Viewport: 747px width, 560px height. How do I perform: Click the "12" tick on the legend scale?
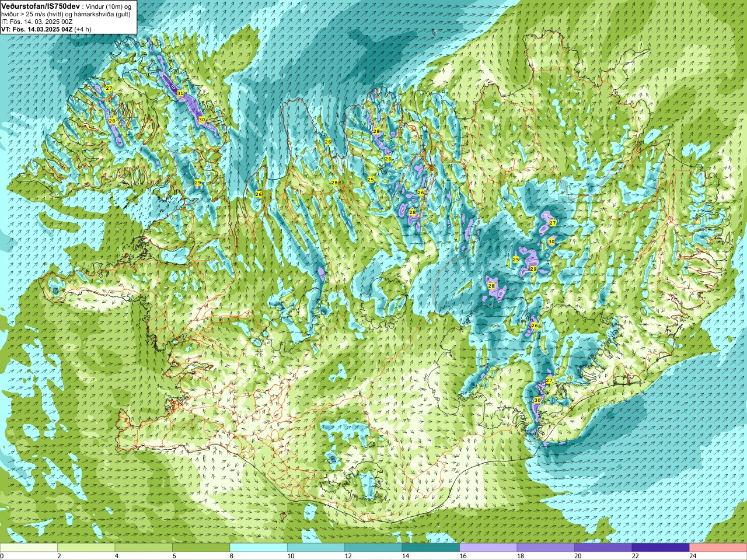tap(348, 556)
